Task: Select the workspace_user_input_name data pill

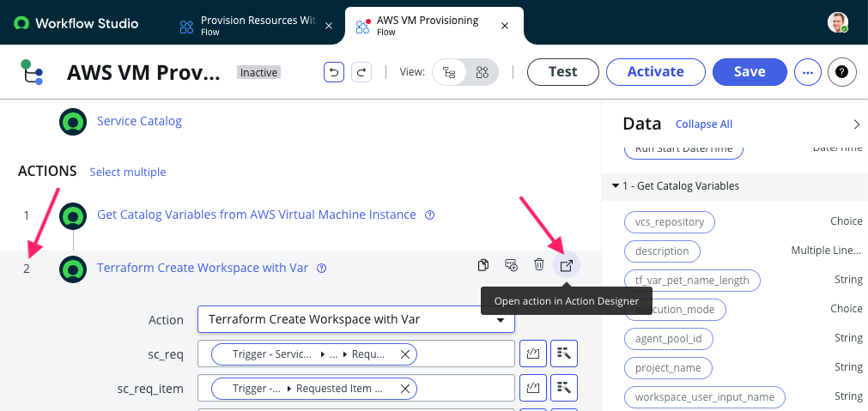Action: tap(705, 397)
